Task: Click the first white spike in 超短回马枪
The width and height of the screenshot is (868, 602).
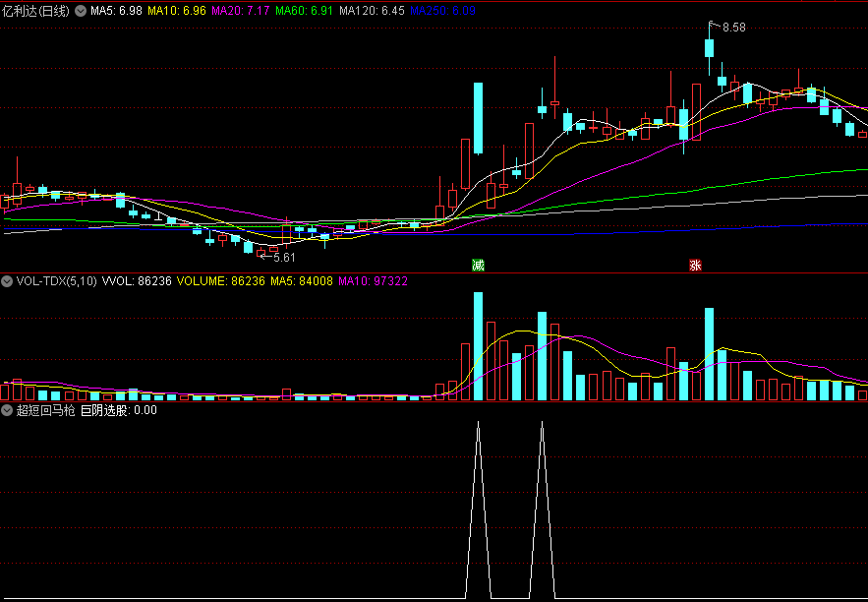Action: [x=479, y=510]
